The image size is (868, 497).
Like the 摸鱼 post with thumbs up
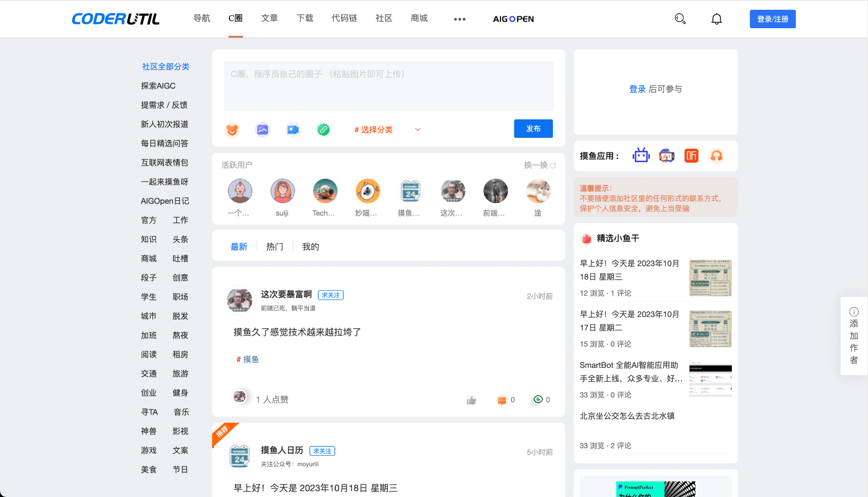point(470,400)
